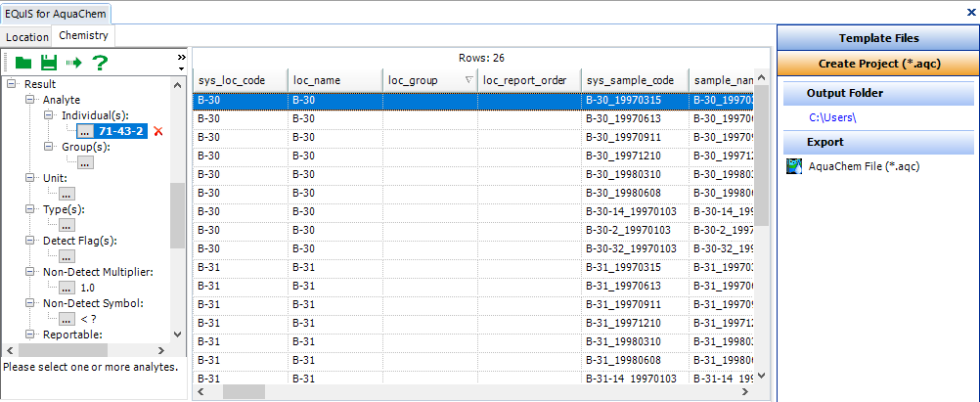Collapse the Analyte tree node

tap(31, 100)
